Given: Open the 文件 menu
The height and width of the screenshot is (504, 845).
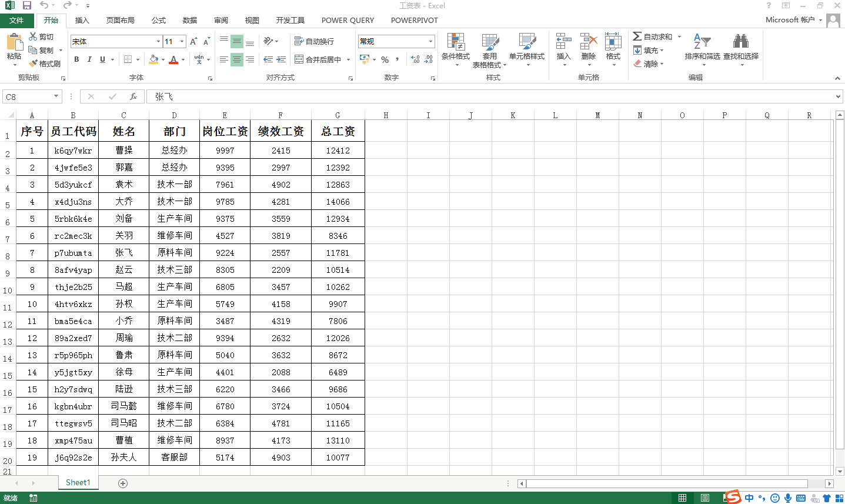Looking at the screenshot, I should click(x=16, y=20).
